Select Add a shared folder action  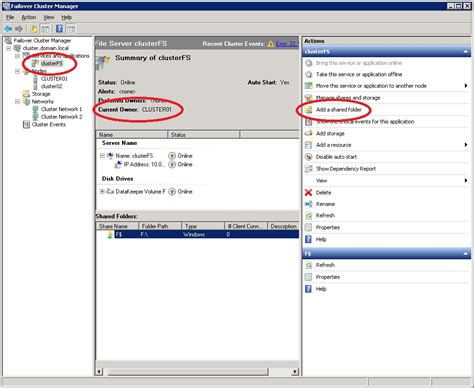pyautogui.click(x=339, y=110)
